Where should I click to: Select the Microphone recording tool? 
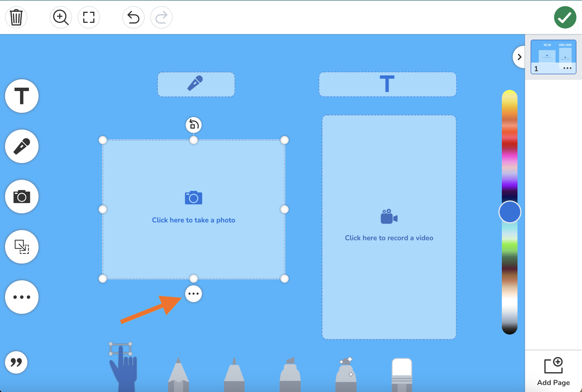point(22,146)
